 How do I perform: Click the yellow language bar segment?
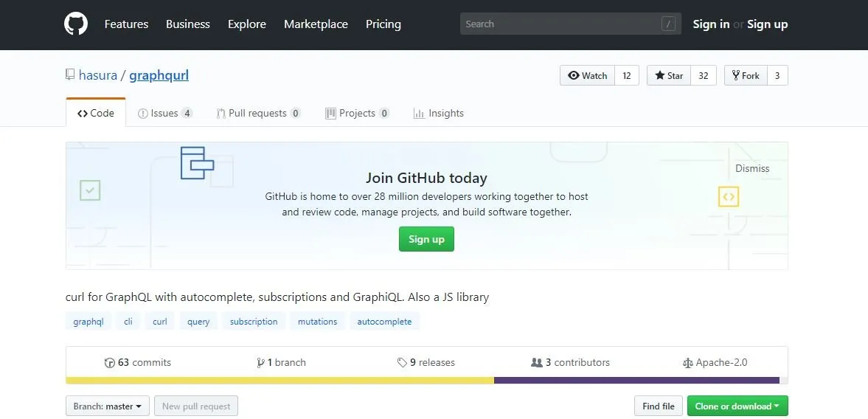pos(280,380)
